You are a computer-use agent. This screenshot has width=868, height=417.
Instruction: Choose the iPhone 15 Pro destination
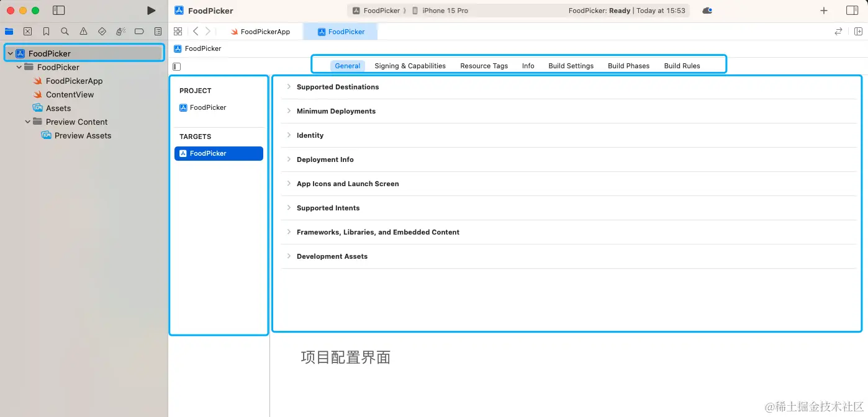440,11
